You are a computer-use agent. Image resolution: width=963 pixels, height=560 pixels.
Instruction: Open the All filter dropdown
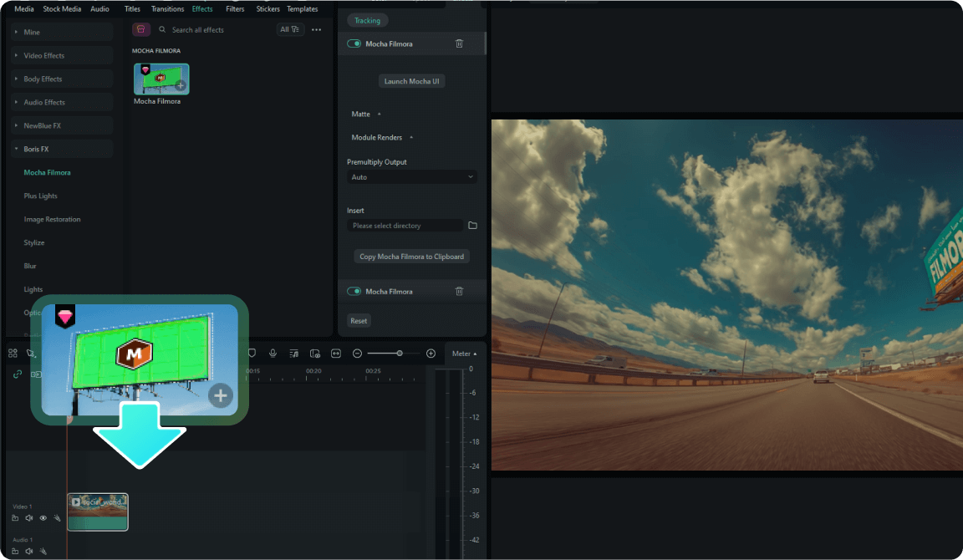click(289, 29)
